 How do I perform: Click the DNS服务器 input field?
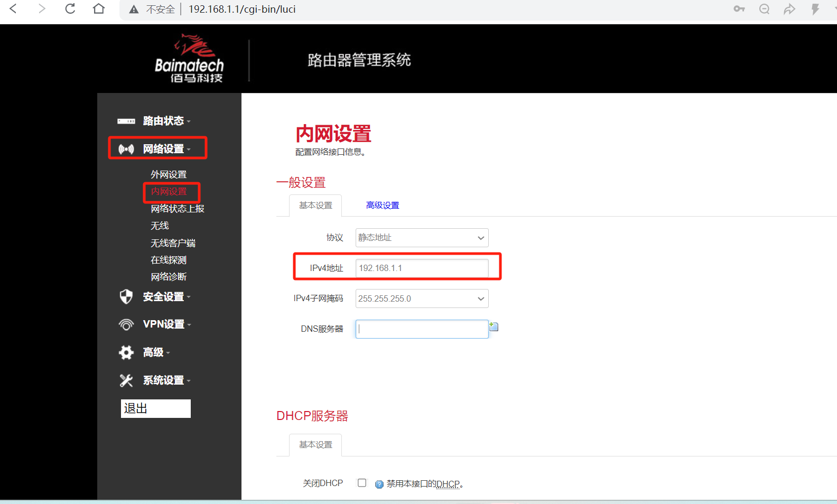pyautogui.click(x=422, y=329)
